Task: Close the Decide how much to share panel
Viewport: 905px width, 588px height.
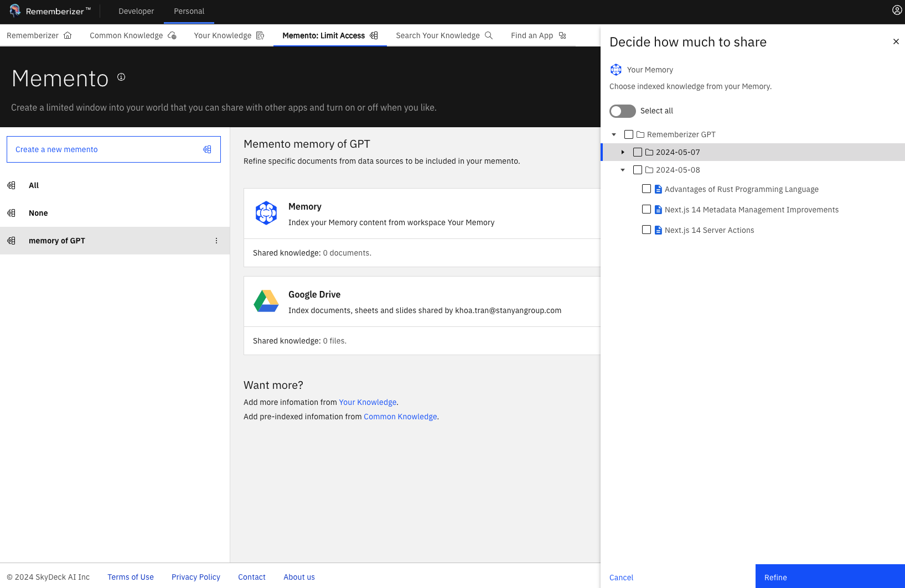Action: pos(896,41)
